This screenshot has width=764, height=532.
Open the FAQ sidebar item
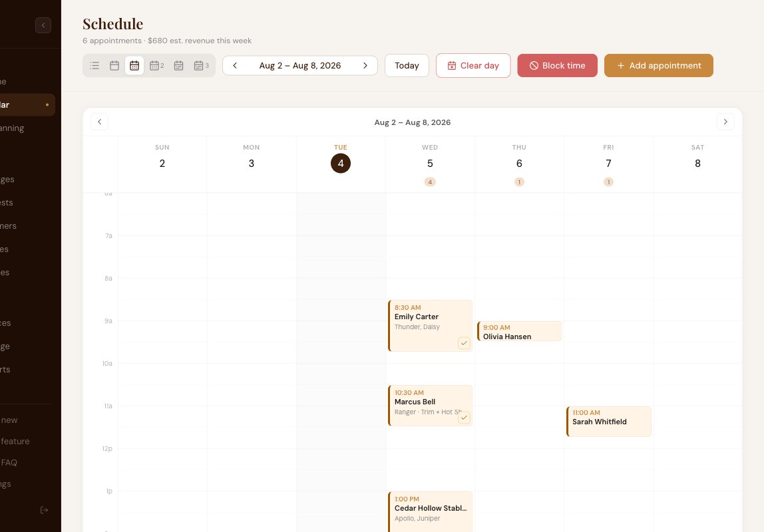coord(9,463)
